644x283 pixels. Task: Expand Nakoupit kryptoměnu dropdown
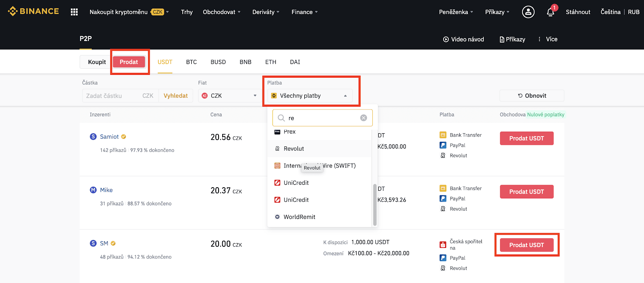click(x=129, y=12)
